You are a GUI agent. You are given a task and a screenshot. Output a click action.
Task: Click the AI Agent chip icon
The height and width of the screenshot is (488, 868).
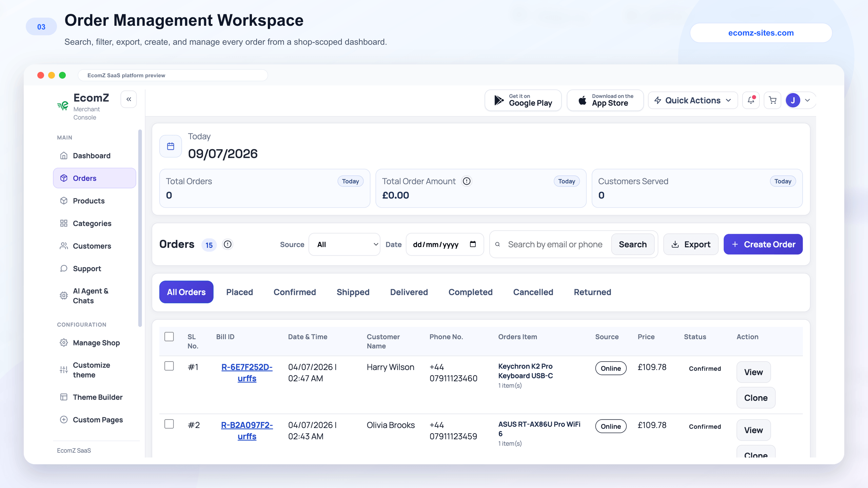coord(64,296)
